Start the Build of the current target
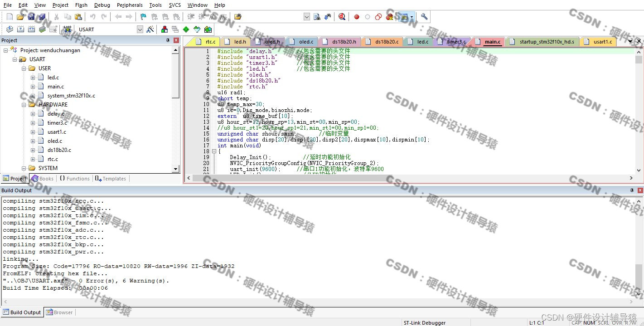 (x=20, y=29)
